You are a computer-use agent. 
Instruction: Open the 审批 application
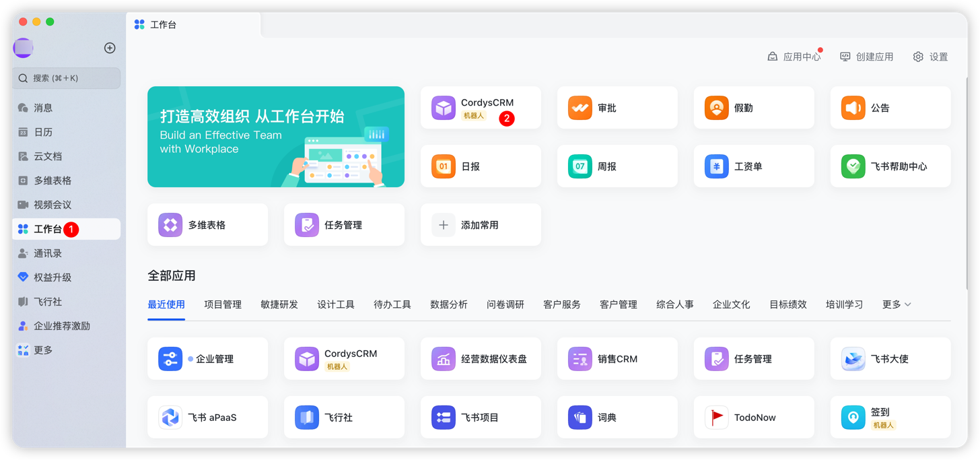[617, 107]
